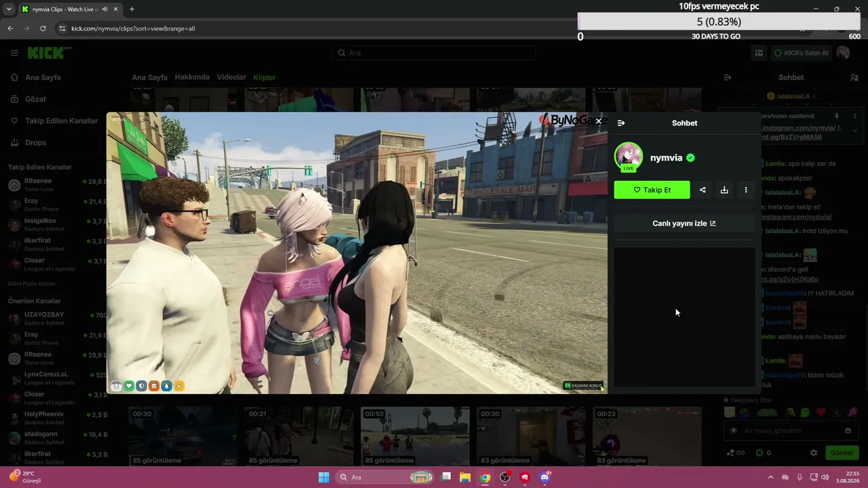Image resolution: width=868 pixels, height=488 pixels.
Task: Expand Daha Fazla Göster in sidebar
Action: 32,283
